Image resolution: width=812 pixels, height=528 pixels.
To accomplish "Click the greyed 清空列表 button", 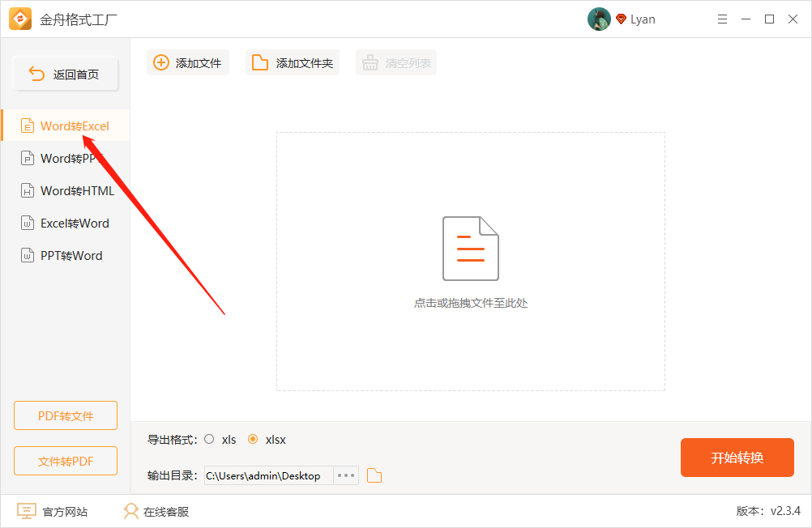I will (396, 62).
